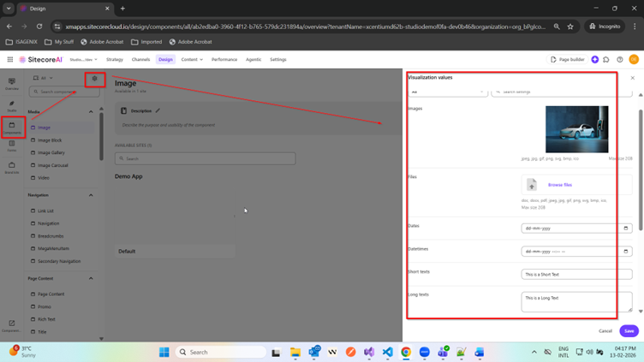Go to the Channels tab
The height and width of the screenshot is (362, 644).
(x=140, y=60)
